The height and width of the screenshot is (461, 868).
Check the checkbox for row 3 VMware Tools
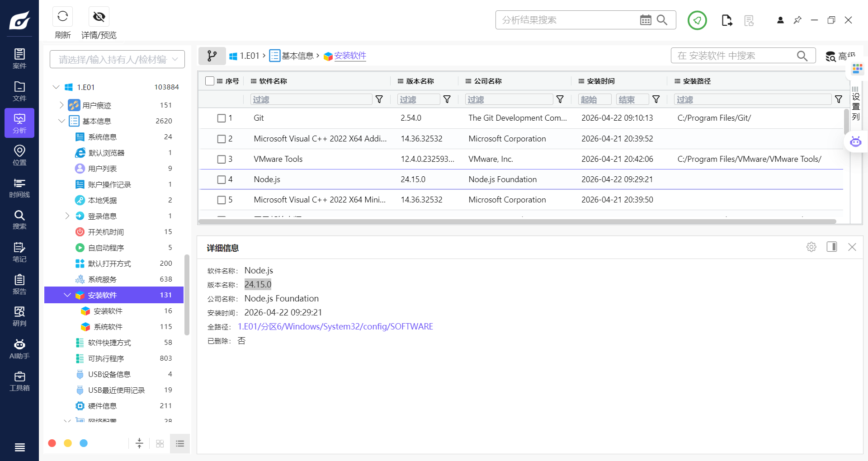click(222, 160)
